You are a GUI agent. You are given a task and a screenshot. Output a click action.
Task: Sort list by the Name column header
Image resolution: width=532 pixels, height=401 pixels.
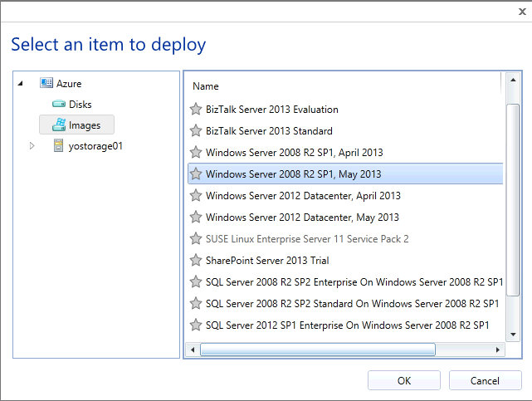coord(206,86)
